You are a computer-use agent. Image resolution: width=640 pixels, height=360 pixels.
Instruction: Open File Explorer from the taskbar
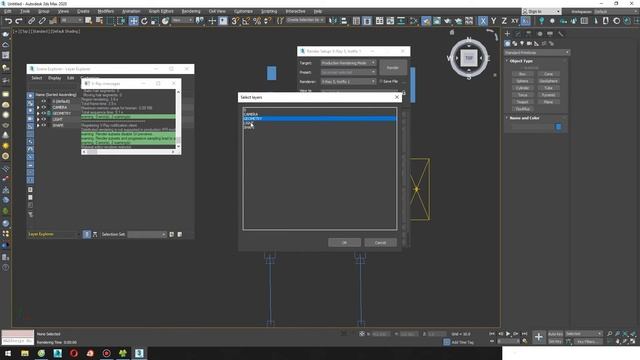tap(25, 353)
